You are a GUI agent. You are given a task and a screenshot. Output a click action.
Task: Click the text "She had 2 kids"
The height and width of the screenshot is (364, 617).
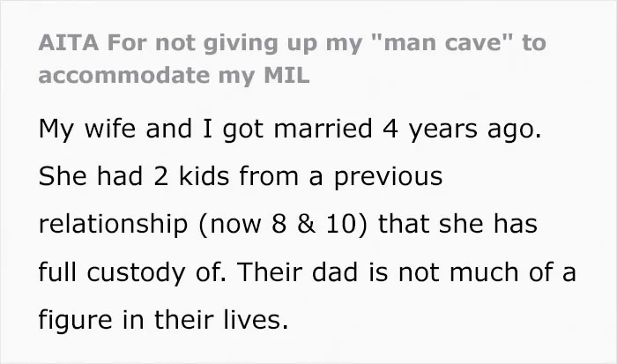coord(134,176)
